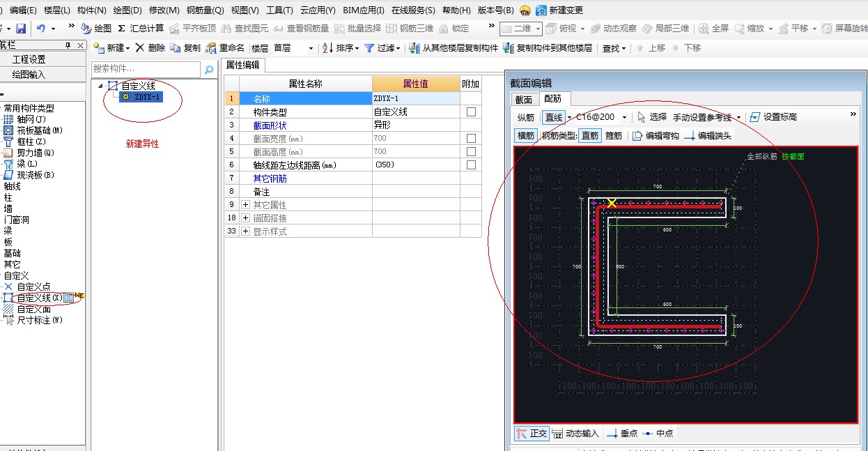Open the 编辑(E) menu
The image size is (868, 451).
[23, 10]
